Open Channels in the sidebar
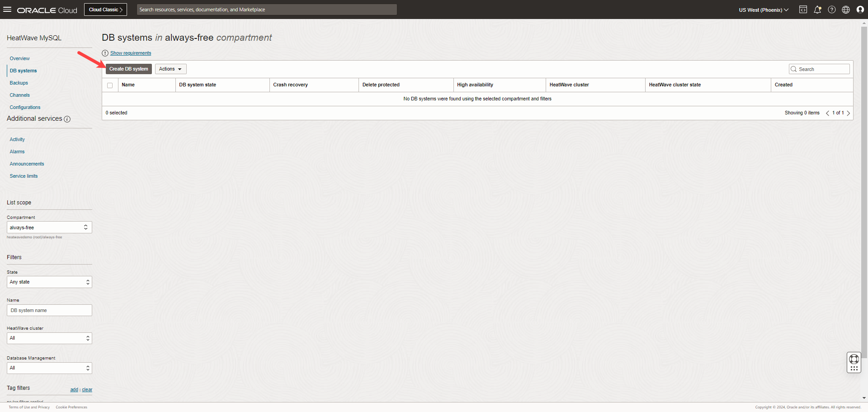Image resolution: width=868 pixels, height=412 pixels. [20, 95]
